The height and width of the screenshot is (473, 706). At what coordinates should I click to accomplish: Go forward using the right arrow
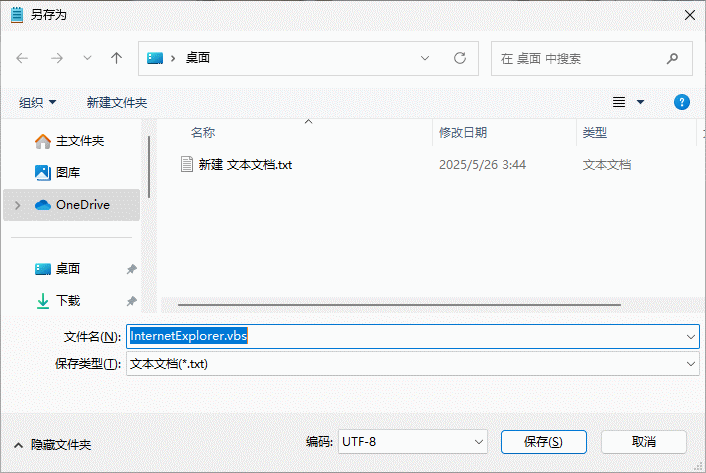point(57,58)
